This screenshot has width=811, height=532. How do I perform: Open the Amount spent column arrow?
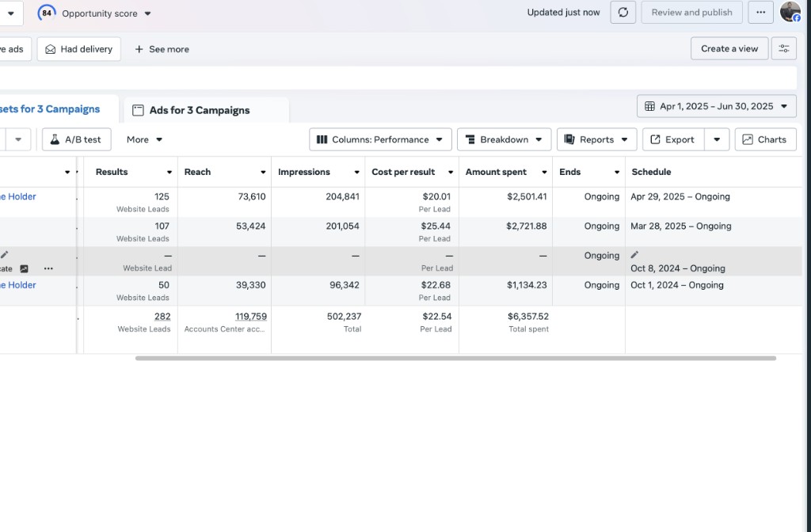click(543, 172)
